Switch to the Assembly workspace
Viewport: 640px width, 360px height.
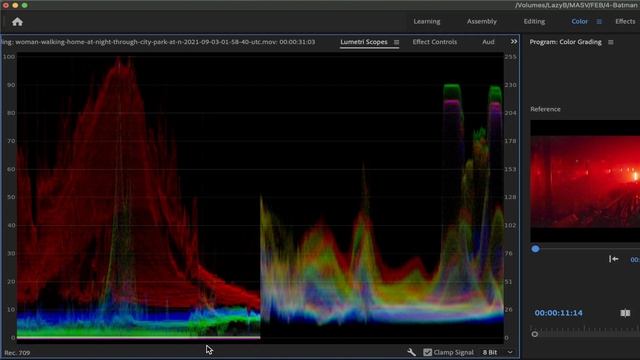pos(482,21)
